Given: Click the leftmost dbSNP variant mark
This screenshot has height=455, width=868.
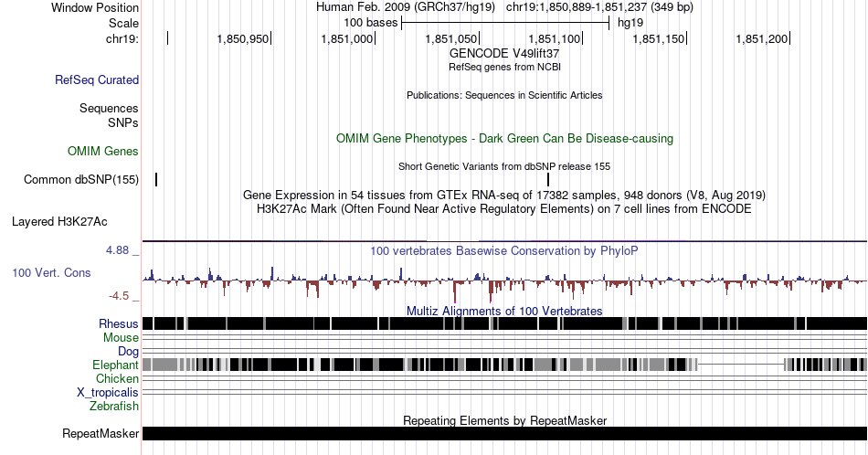Looking at the screenshot, I should pyautogui.click(x=156, y=179).
